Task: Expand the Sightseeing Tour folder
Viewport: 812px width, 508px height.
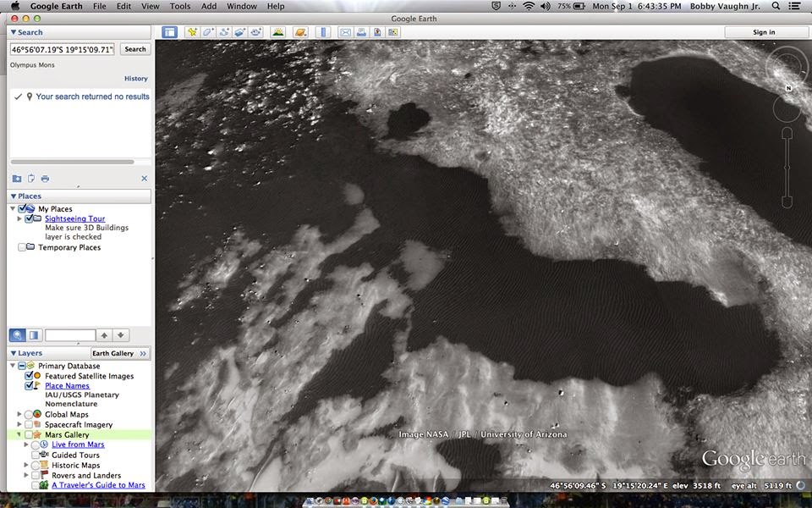Action: (x=19, y=218)
